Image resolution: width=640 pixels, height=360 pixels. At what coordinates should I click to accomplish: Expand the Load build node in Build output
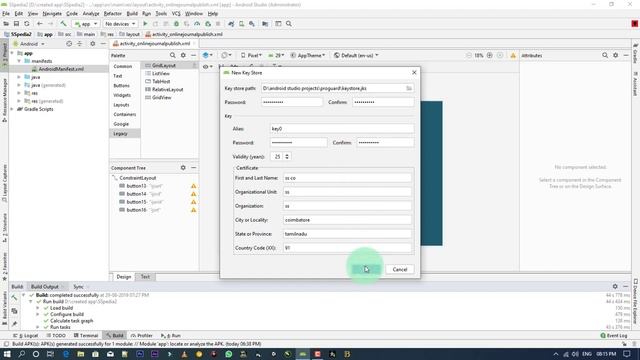(x=38, y=308)
